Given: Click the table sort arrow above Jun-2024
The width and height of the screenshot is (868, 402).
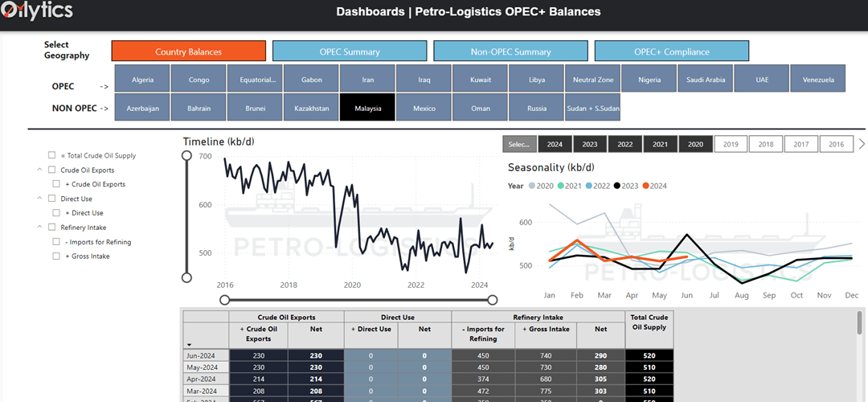Looking at the screenshot, I should pyautogui.click(x=190, y=344).
